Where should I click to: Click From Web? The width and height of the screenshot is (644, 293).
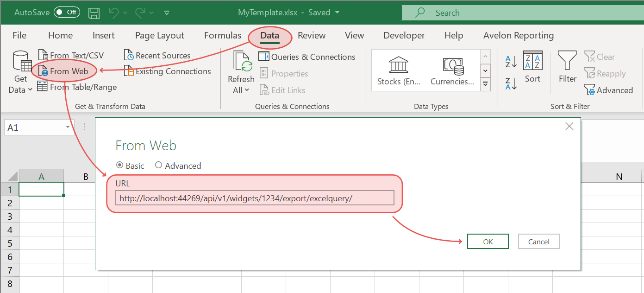pyautogui.click(x=64, y=71)
